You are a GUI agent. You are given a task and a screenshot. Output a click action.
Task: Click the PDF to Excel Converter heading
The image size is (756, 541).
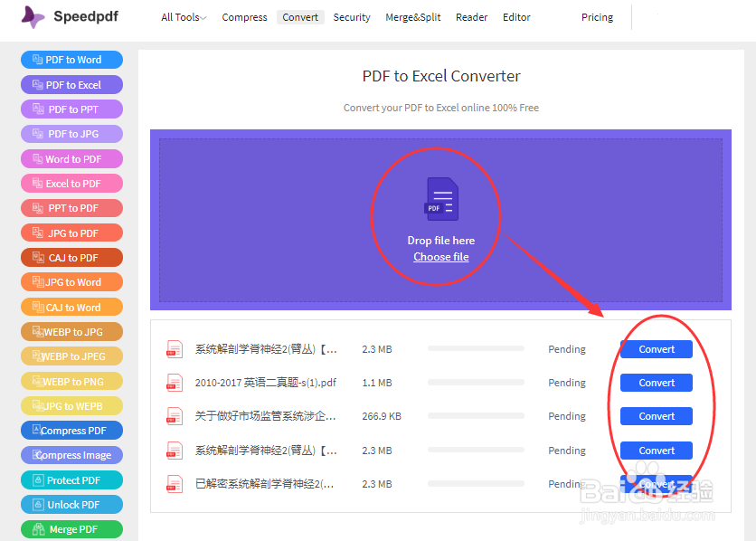(x=441, y=76)
